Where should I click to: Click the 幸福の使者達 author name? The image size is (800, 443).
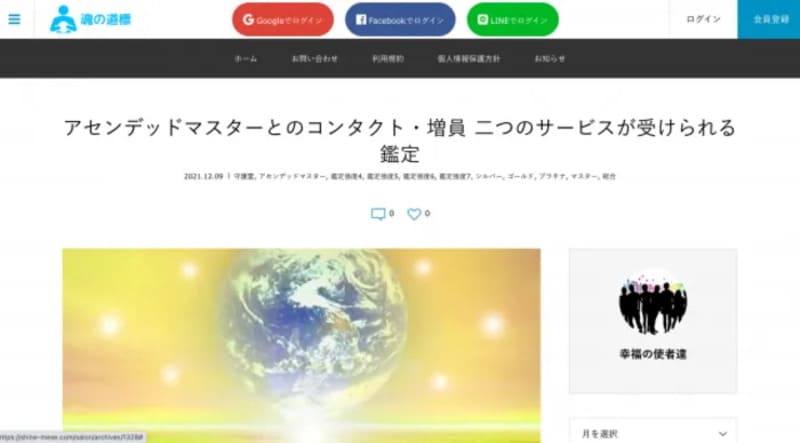pyautogui.click(x=653, y=354)
